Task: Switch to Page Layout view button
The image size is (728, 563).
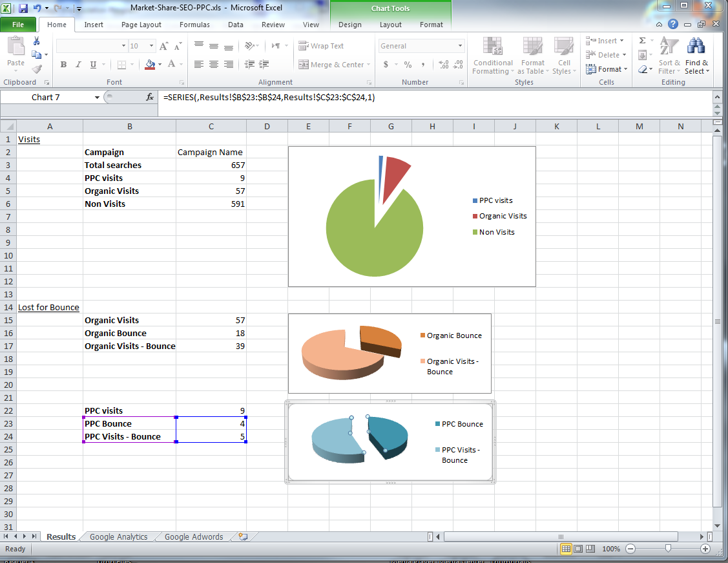Action: tap(578, 549)
